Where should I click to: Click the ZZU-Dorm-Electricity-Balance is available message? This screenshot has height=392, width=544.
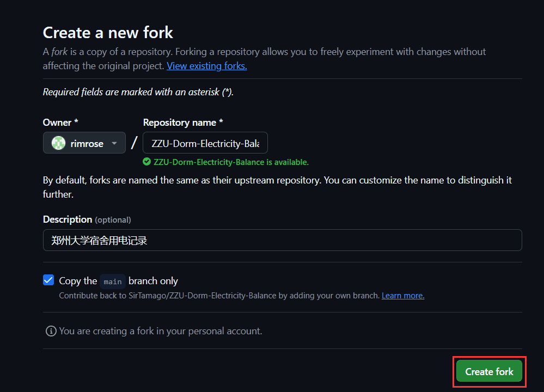coord(231,162)
